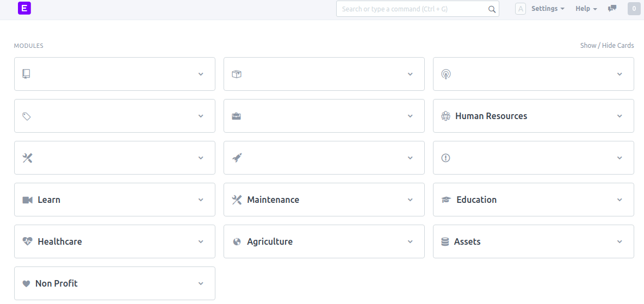644x304 pixels.
Task: Focus the search or command input box
Action: (418, 9)
